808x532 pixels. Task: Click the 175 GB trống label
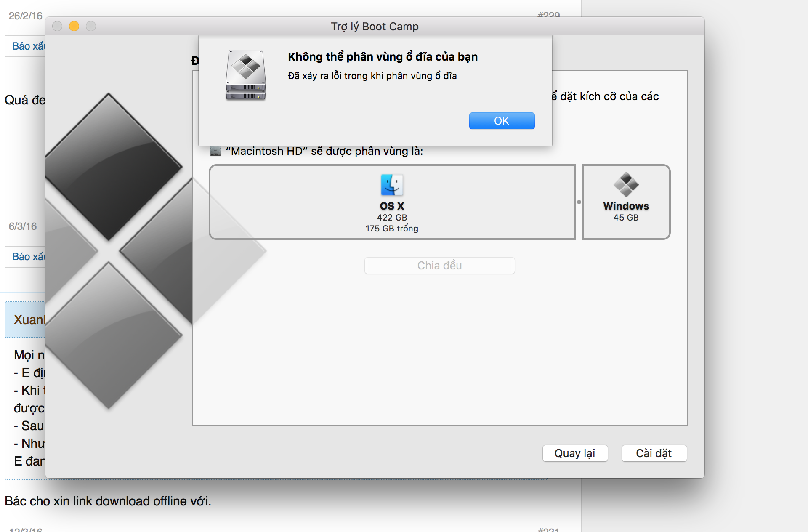click(x=392, y=229)
